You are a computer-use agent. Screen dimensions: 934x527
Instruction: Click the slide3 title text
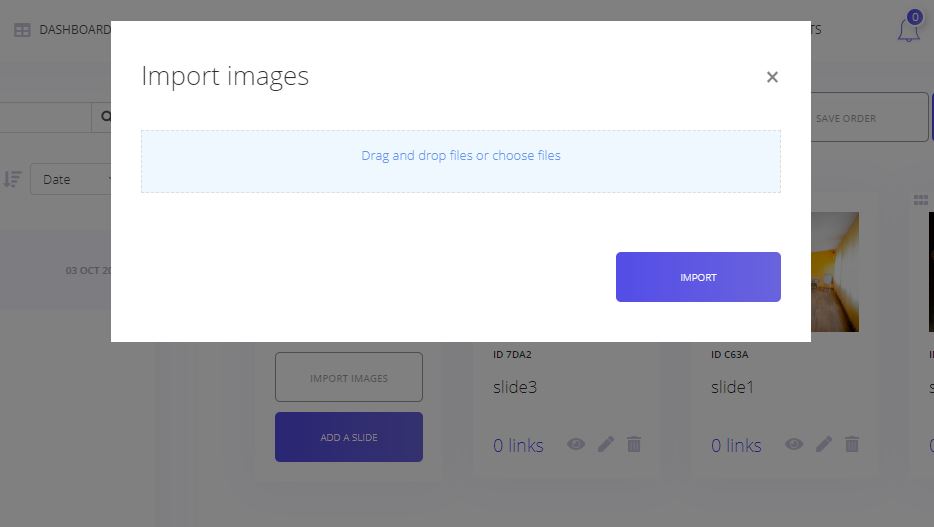[x=515, y=387]
